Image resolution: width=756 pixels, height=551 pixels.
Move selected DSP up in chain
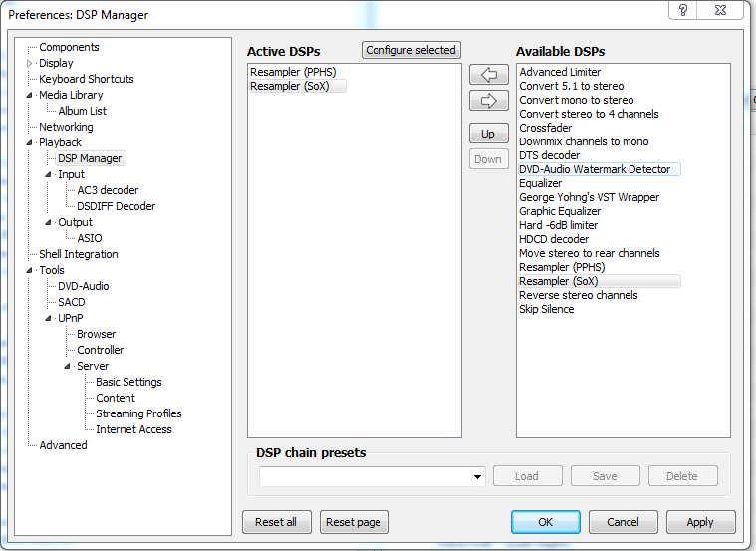[489, 134]
